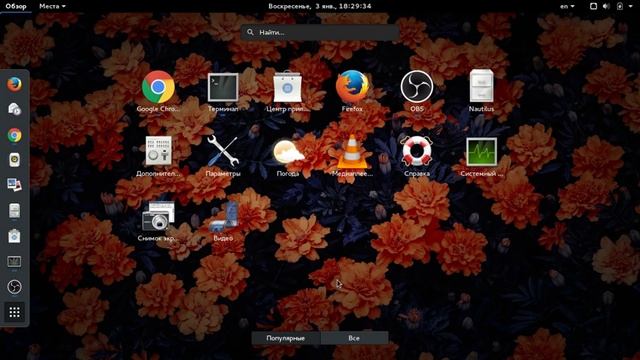
Task: Open the clock and calendar menu
Action: (x=320, y=6)
